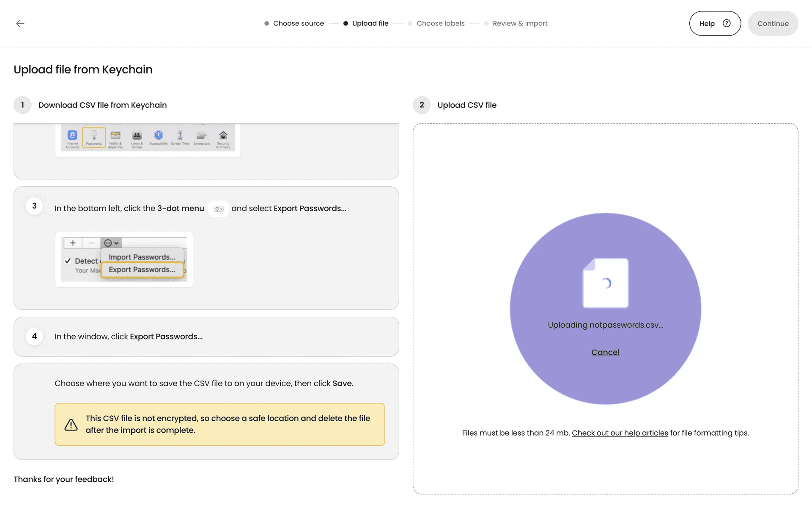Select Import Passwords… menu entry
812x508 pixels.
click(x=142, y=257)
